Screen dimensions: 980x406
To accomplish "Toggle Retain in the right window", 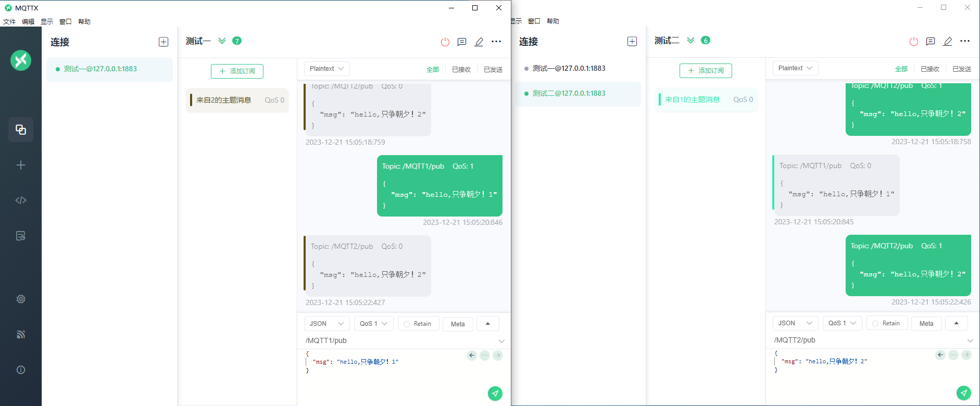I will (x=887, y=323).
